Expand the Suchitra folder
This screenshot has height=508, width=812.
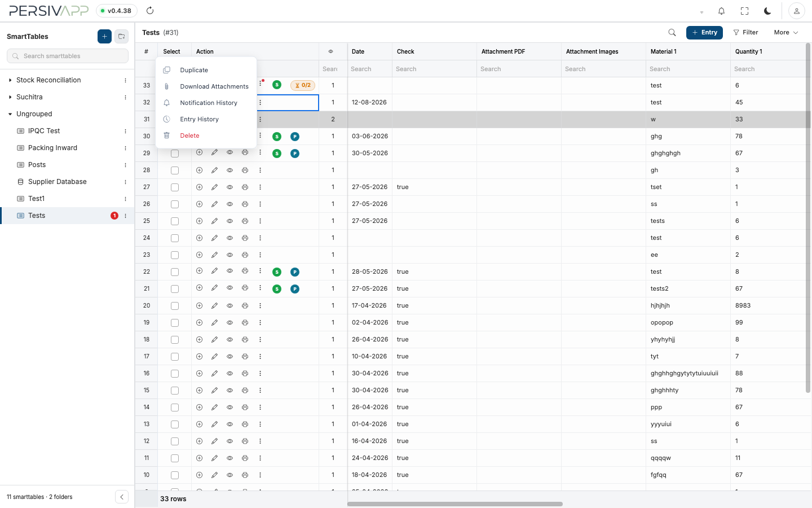click(10, 97)
